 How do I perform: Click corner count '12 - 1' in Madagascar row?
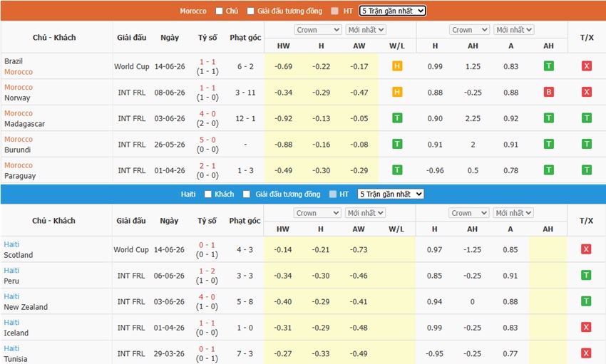[x=245, y=118]
